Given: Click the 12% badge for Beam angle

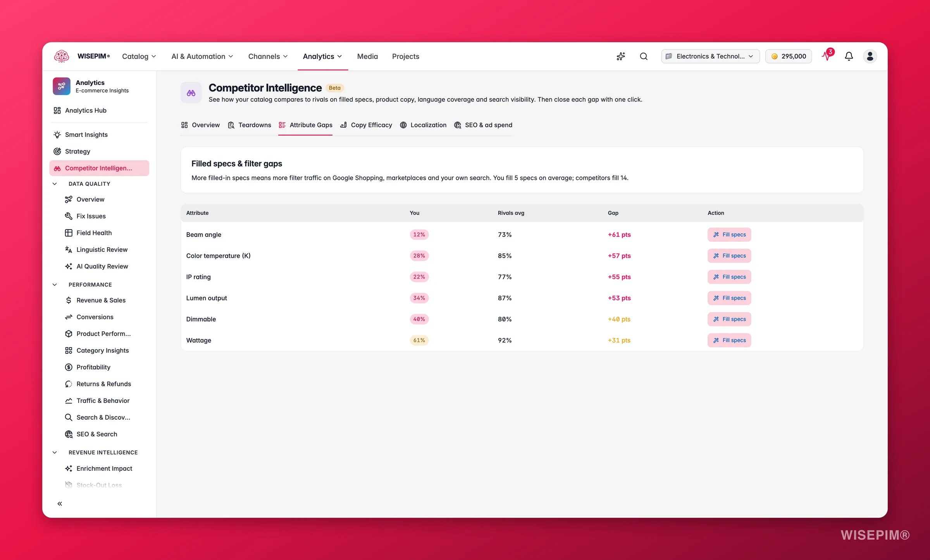Looking at the screenshot, I should pos(419,234).
